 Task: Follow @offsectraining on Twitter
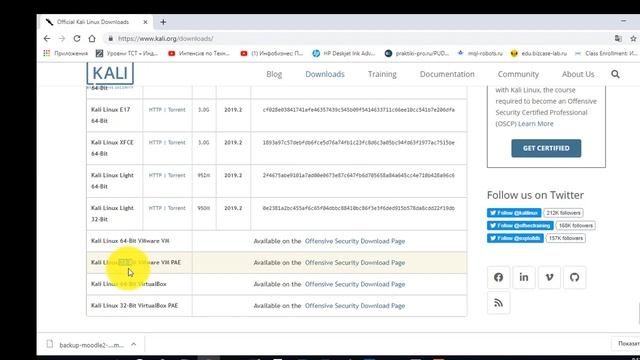pyautogui.click(x=520, y=225)
